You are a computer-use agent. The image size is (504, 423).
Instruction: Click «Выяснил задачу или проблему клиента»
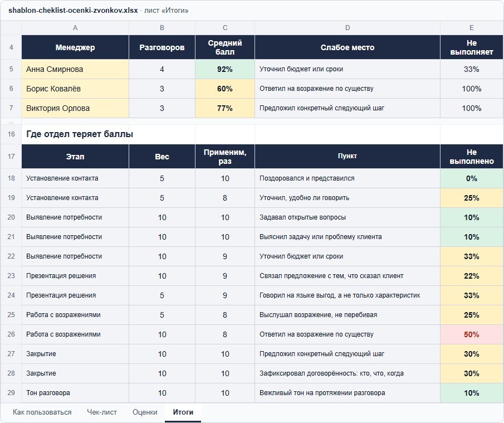pyautogui.click(x=348, y=237)
